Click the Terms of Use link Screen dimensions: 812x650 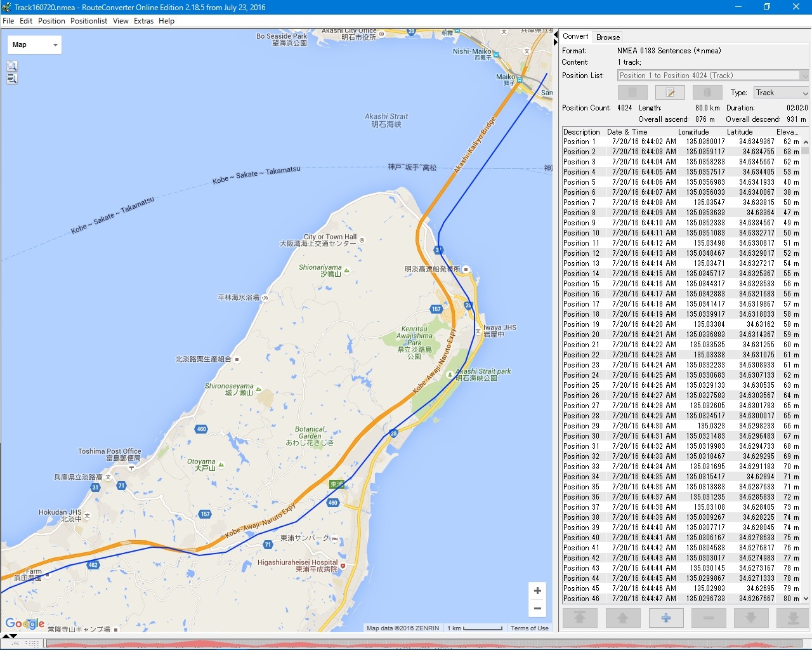[529, 628]
